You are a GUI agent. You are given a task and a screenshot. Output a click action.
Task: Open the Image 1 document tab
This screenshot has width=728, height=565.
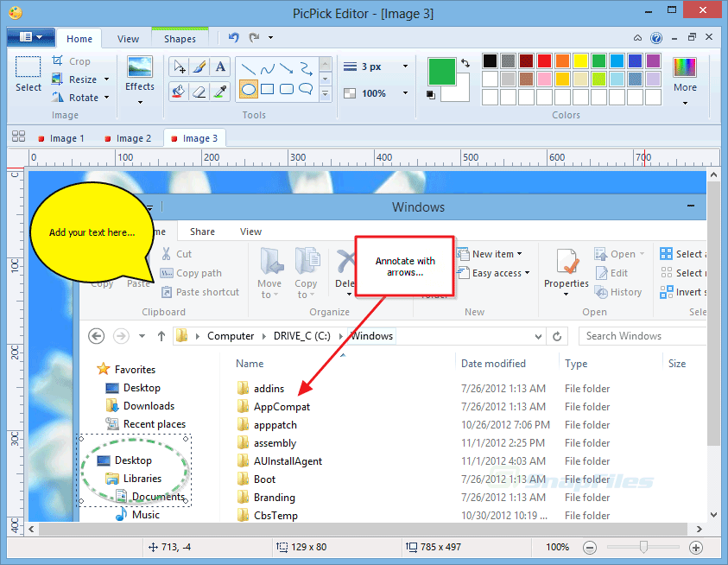point(61,138)
